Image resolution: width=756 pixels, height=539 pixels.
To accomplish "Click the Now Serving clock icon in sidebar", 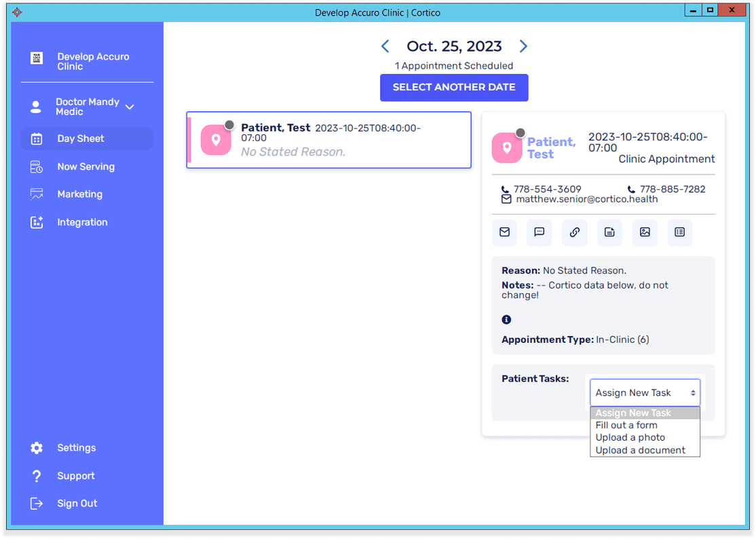I will click(x=36, y=166).
